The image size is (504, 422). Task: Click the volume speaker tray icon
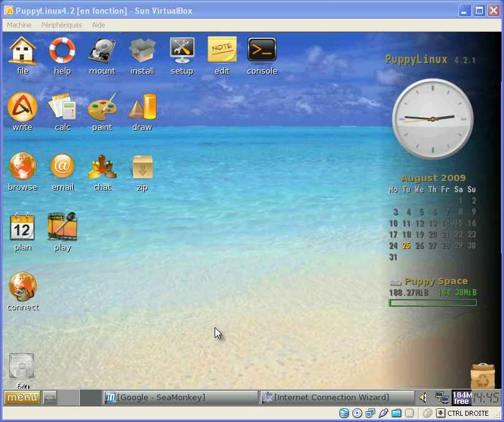424,398
